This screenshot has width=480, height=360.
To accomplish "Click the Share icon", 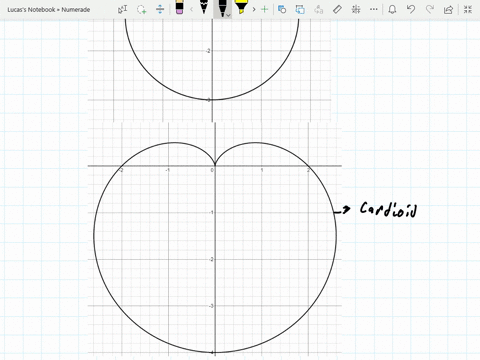I will [x=449, y=9].
